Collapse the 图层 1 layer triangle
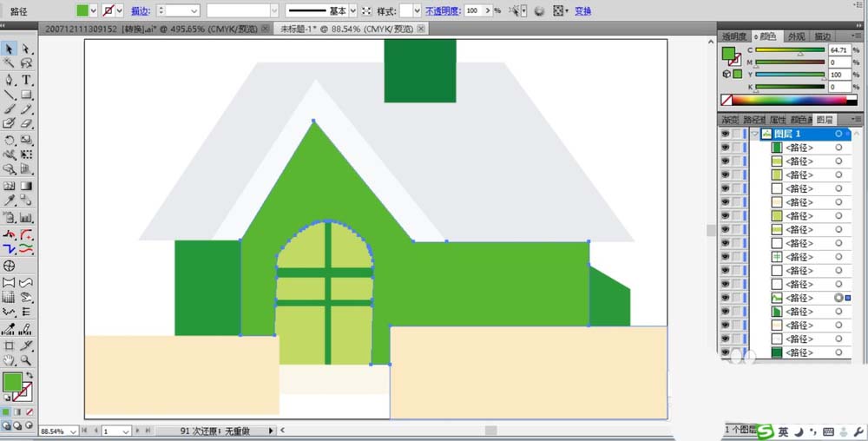The width and height of the screenshot is (868, 441). coord(754,134)
